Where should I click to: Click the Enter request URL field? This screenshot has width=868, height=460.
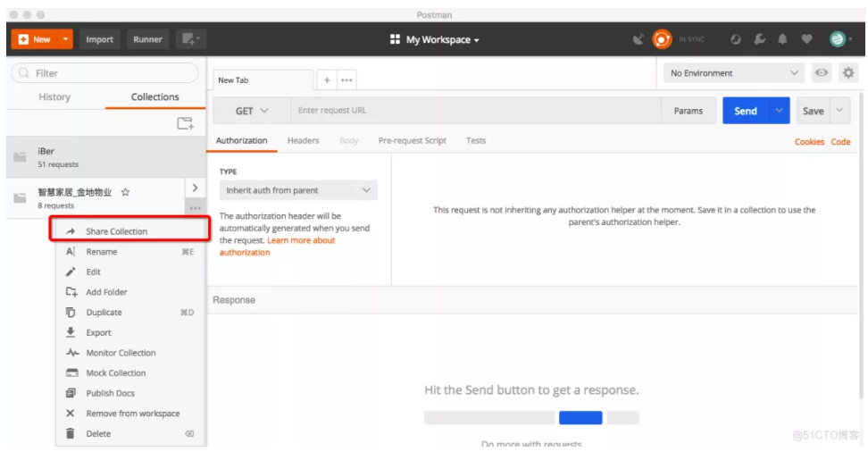476,111
